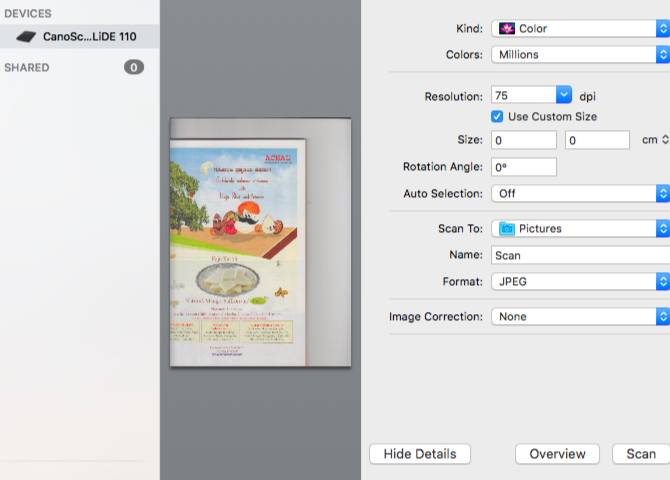Click the Rotation Angle field
This screenshot has height=480, width=670.
(x=524, y=167)
